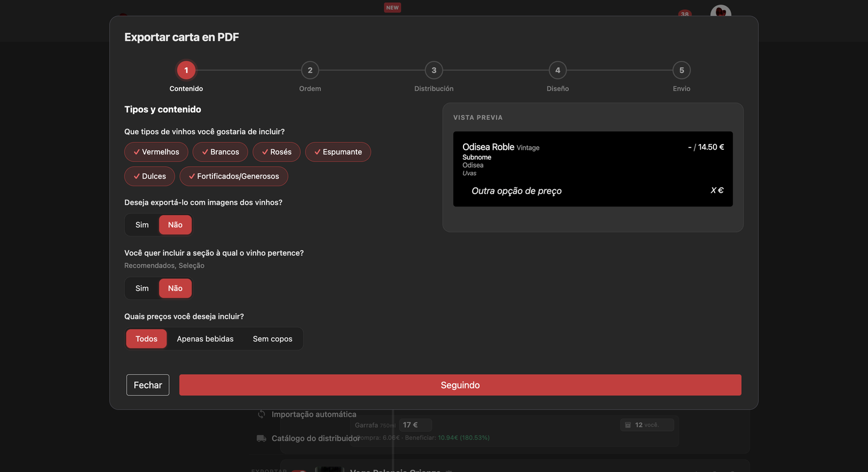The image size is (868, 472).
Task: Go to step 1 Contenido
Action: (186, 71)
